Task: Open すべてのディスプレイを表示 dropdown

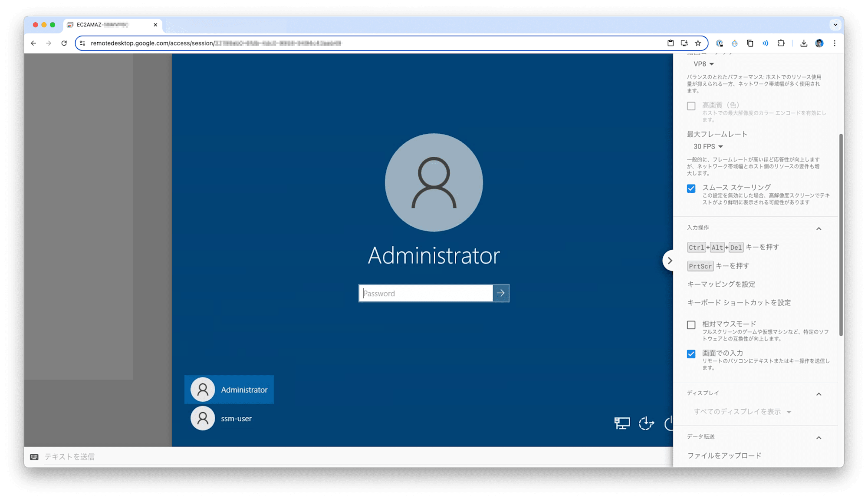Action: [742, 412]
